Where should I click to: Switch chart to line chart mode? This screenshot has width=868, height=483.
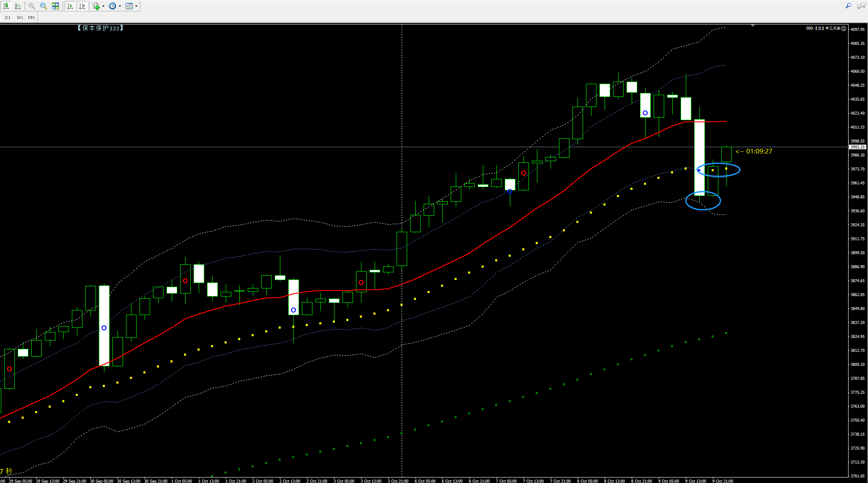pyautogui.click(x=18, y=6)
